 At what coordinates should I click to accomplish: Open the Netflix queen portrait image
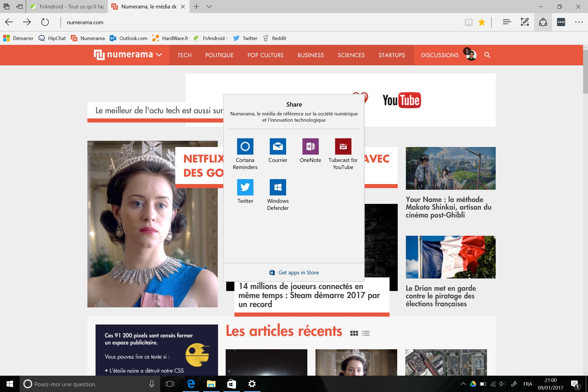point(152,224)
